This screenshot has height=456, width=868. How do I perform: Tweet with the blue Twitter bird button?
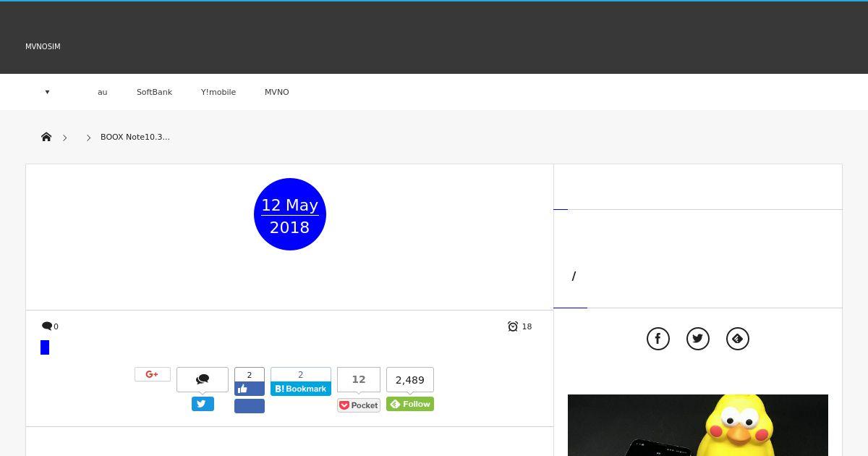[x=203, y=404]
